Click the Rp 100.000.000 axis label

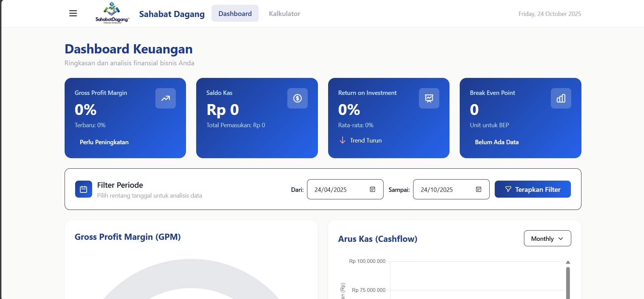pyautogui.click(x=367, y=261)
